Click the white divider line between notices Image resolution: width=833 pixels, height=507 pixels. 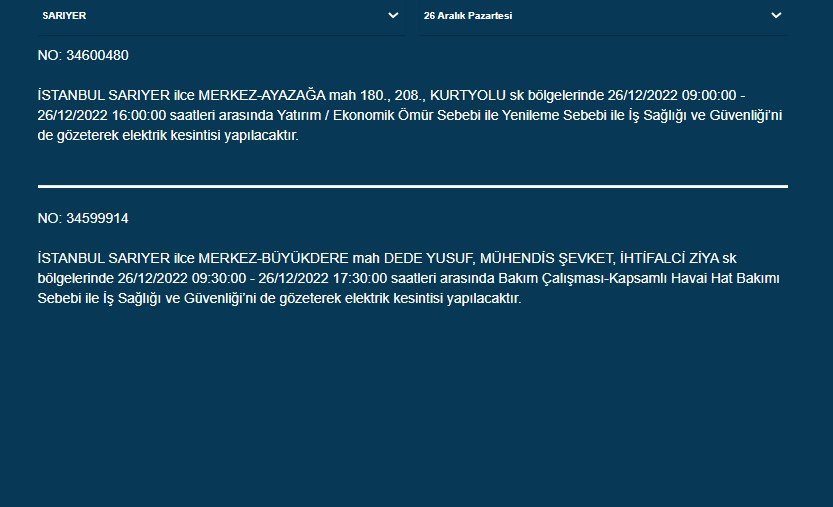click(412, 186)
